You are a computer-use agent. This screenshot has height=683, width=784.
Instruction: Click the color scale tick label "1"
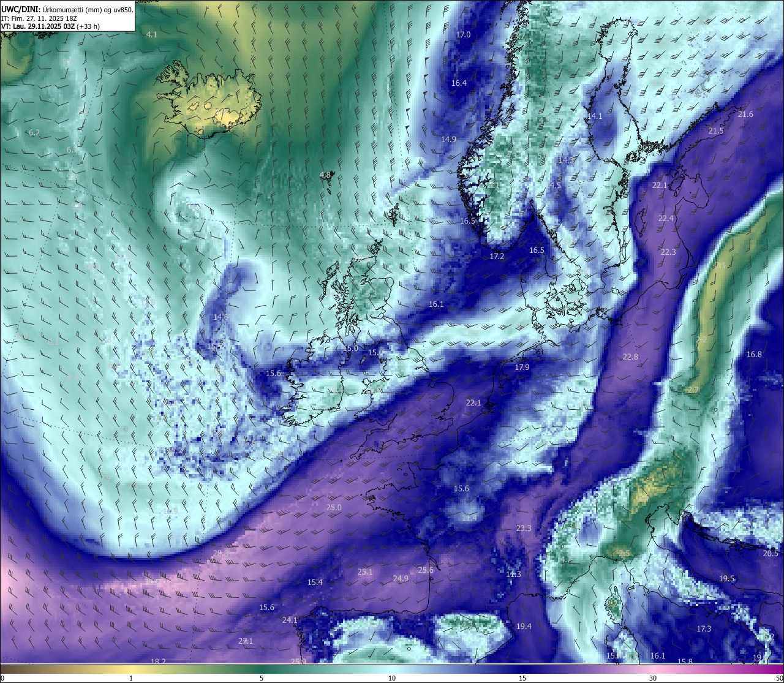click(x=131, y=678)
